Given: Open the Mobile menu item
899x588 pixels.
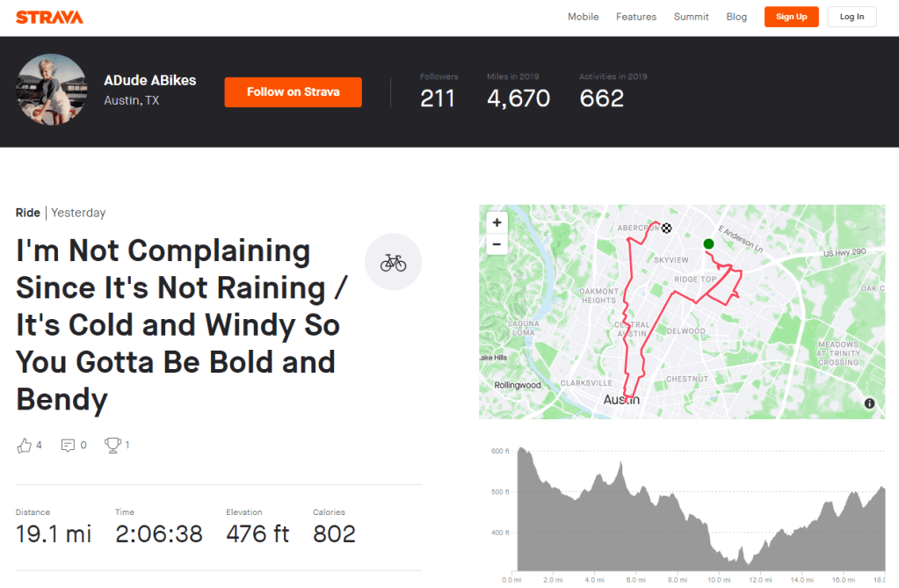Looking at the screenshot, I should coord(584,17).
